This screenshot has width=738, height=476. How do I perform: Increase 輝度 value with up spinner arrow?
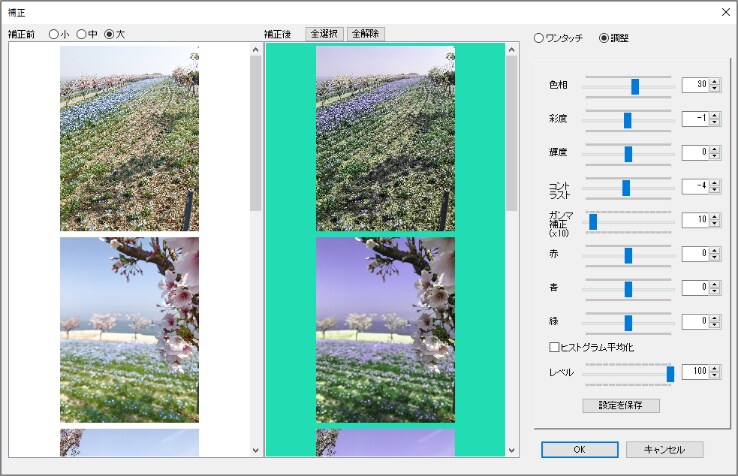coord(715,149)
